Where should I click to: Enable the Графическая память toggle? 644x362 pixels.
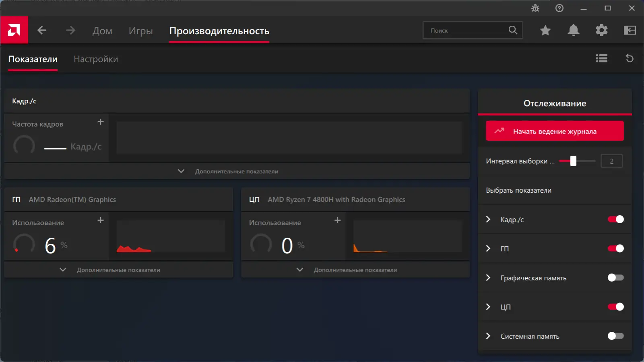click(615, 278)
